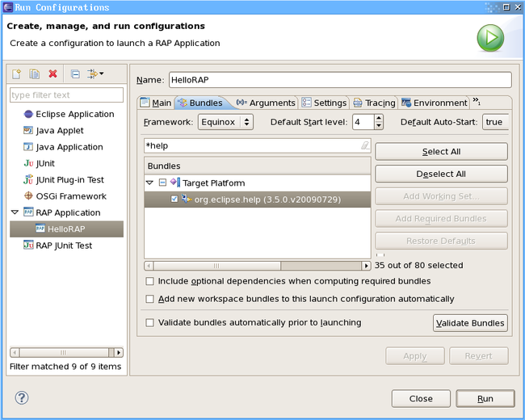
Task: Enable Include optional dependencies checkbox
Action: click(149, 281)
